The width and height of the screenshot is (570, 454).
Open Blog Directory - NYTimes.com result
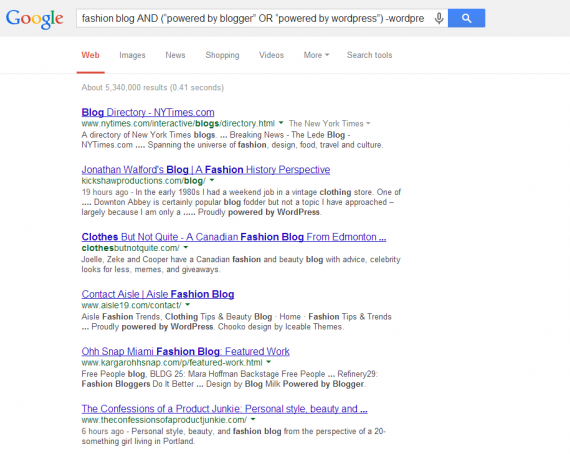coord(148,112)
